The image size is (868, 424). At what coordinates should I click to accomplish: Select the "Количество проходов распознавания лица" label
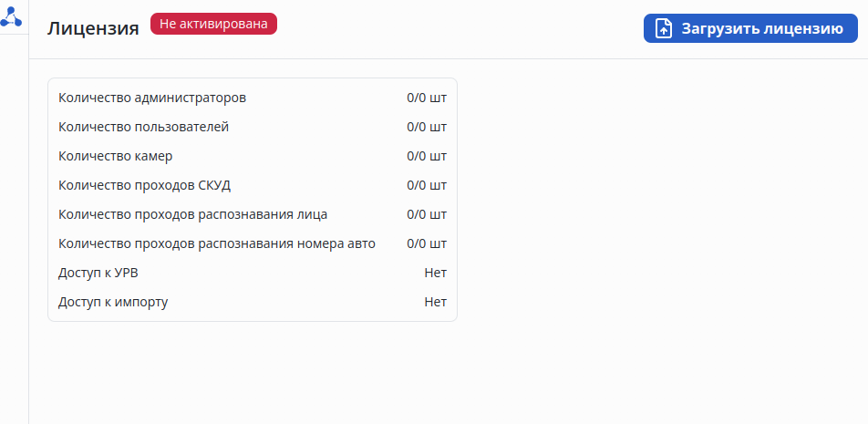pyautogui.click(x=192, y=214)
